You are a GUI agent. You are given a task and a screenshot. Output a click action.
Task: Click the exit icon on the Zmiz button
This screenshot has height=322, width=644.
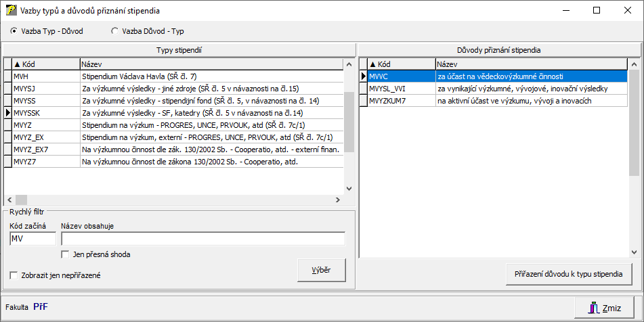point(593,308)
